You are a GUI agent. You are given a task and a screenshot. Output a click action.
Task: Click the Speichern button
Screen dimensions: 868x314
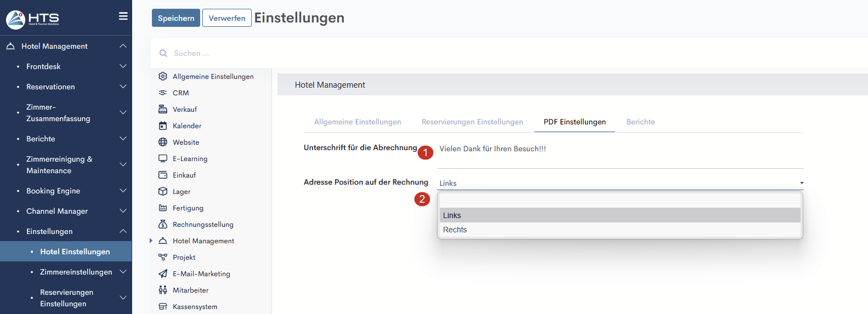click(176, 18)
